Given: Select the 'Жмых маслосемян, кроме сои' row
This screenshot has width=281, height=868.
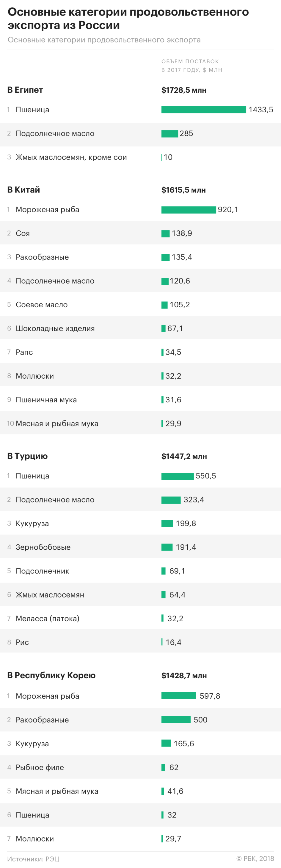Looking at the screenshot, I should point(140,157).
